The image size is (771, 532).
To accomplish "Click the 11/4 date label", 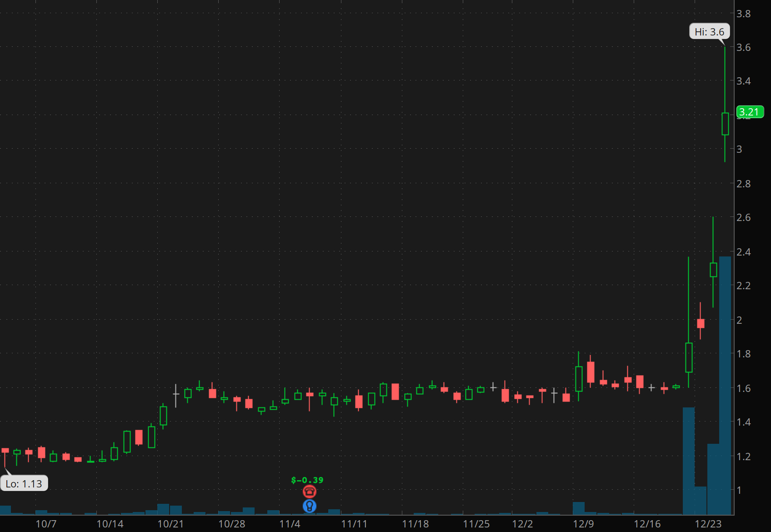I will tap(290, 524).
